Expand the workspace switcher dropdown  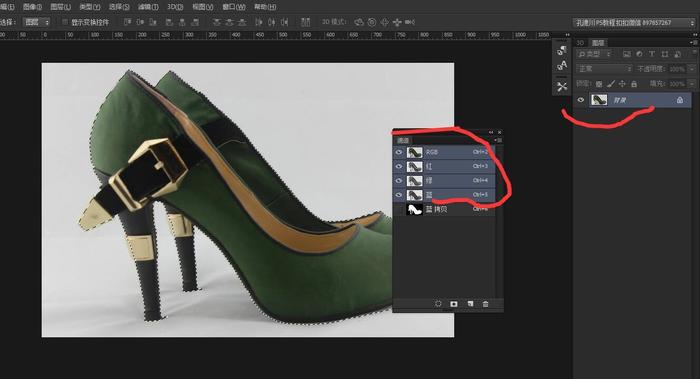[634, 22]
